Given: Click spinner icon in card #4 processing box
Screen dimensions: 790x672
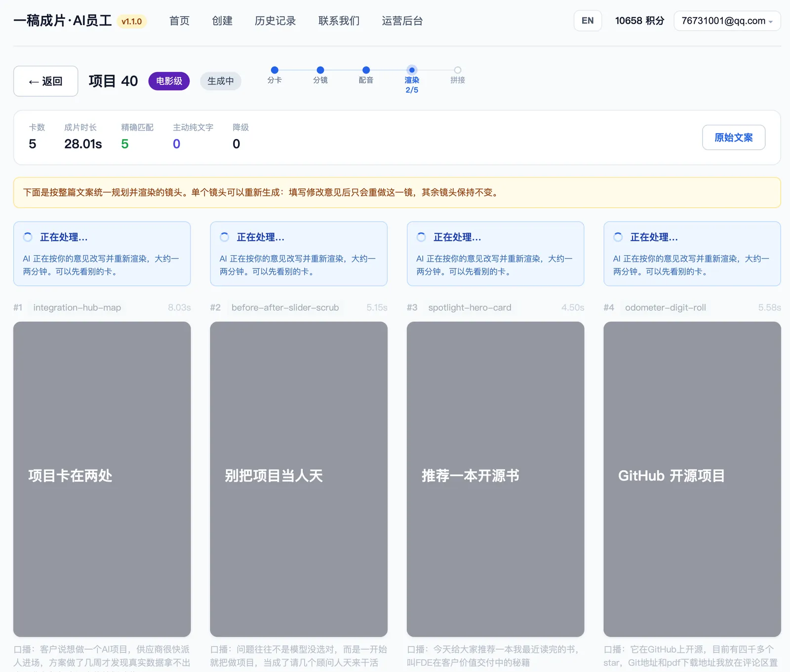Looking at the screenshot, I should pyautogui.click(x=618, y=237).
